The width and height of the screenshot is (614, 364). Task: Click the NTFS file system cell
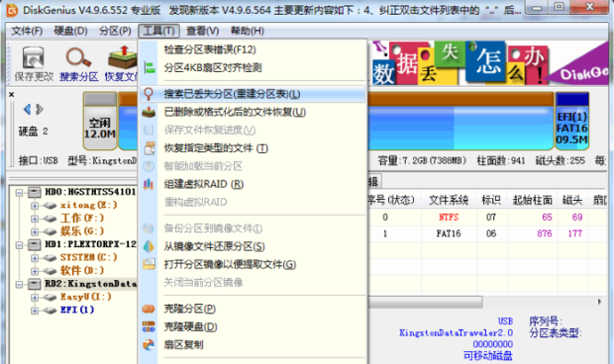[x=449, y=217]
